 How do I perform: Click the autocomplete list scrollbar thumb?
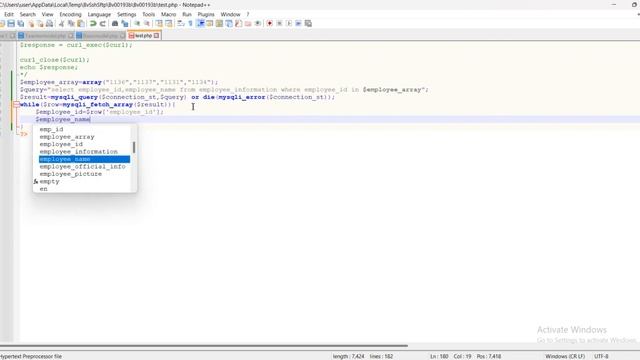point(134,147)
